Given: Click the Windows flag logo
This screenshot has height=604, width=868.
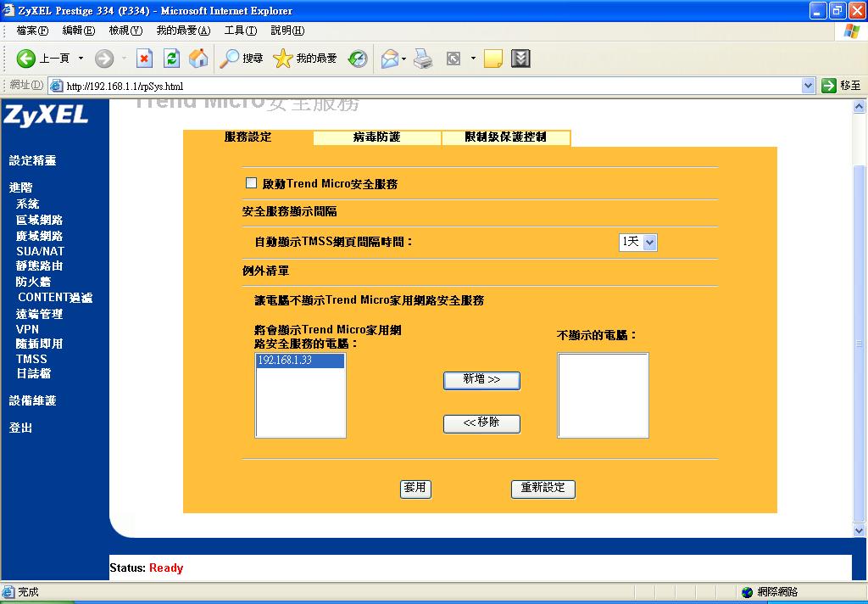Looking at the screenshot, I should tap(851, 31).
